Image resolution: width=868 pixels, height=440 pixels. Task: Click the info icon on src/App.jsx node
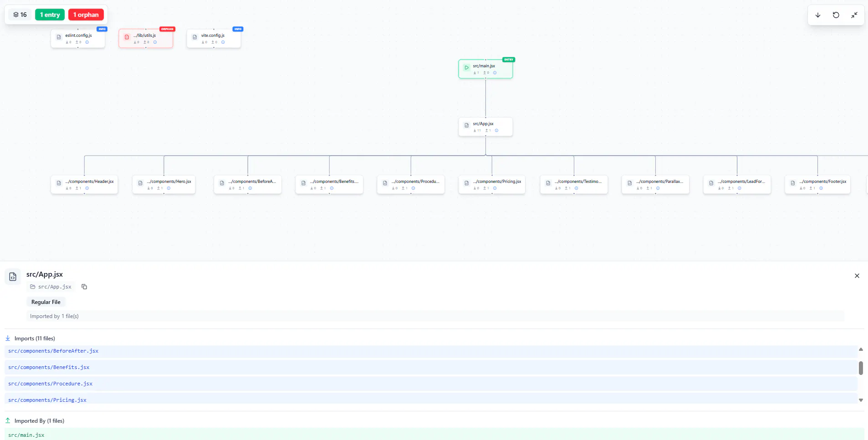pyautogui.click(x=496, y=131)
